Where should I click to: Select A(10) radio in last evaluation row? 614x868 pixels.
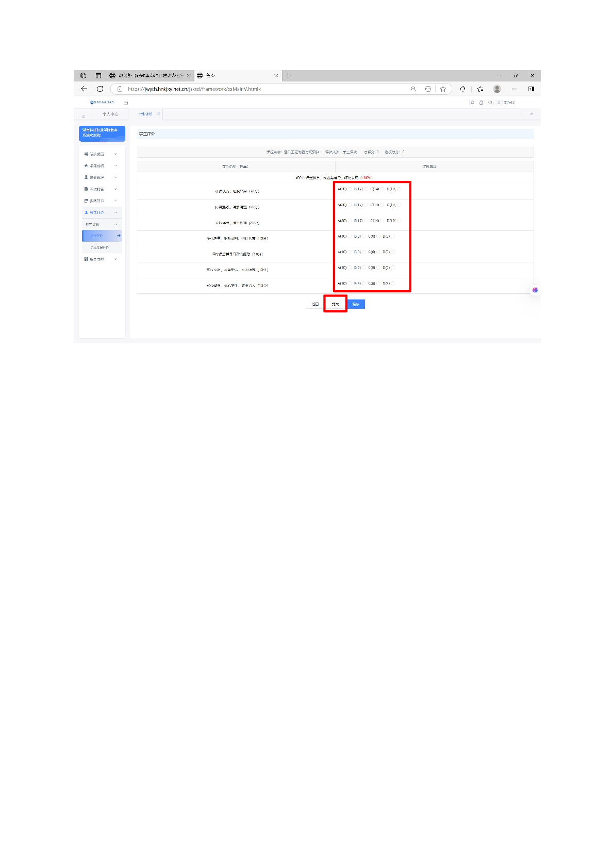(350, 283)
